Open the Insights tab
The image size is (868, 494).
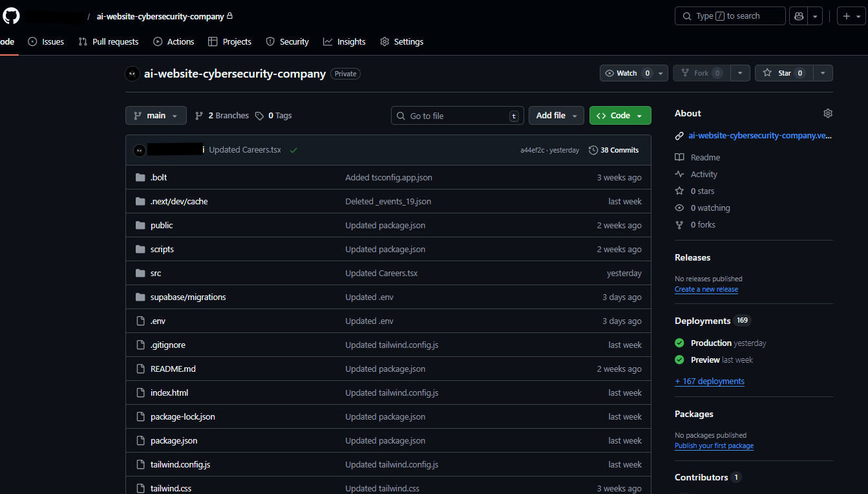click(344, 41)
